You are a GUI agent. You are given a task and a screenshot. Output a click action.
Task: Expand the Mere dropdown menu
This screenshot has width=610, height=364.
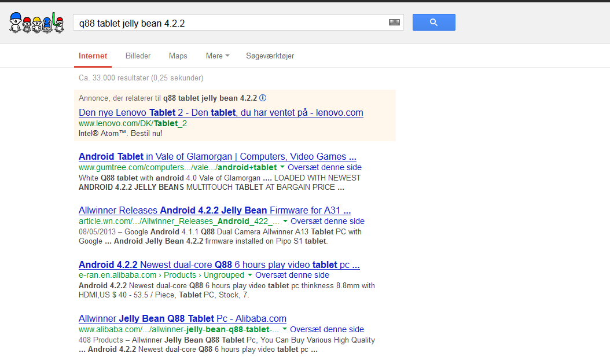click(218, 56)
